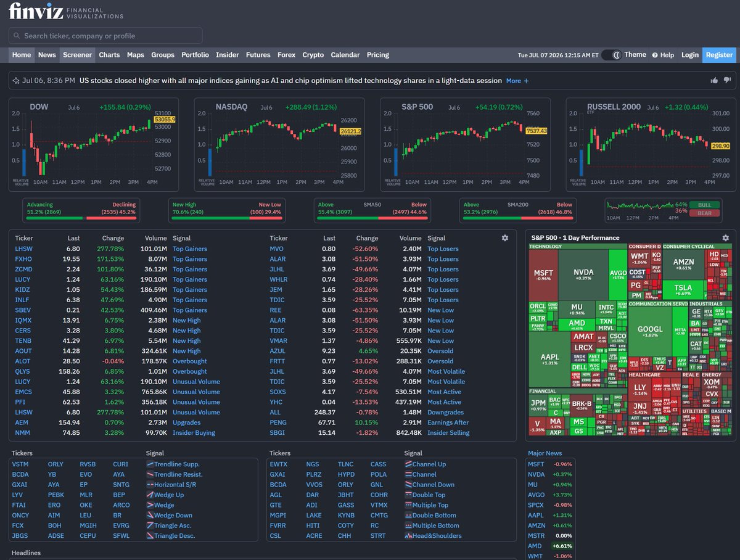Click the finviz logo

click(66, 12)
